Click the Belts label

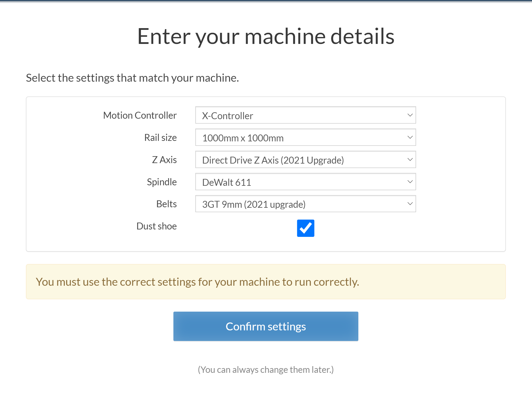166,204
